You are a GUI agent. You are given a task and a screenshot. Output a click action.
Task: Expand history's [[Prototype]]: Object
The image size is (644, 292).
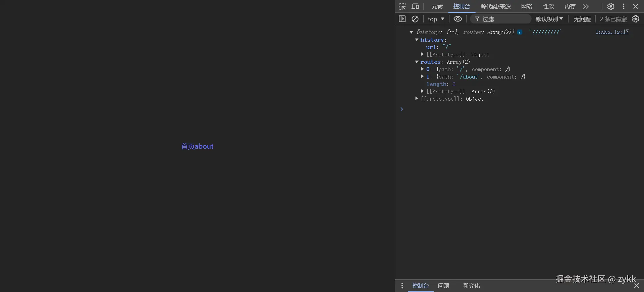pyautogui.click(x=422, y=54)
